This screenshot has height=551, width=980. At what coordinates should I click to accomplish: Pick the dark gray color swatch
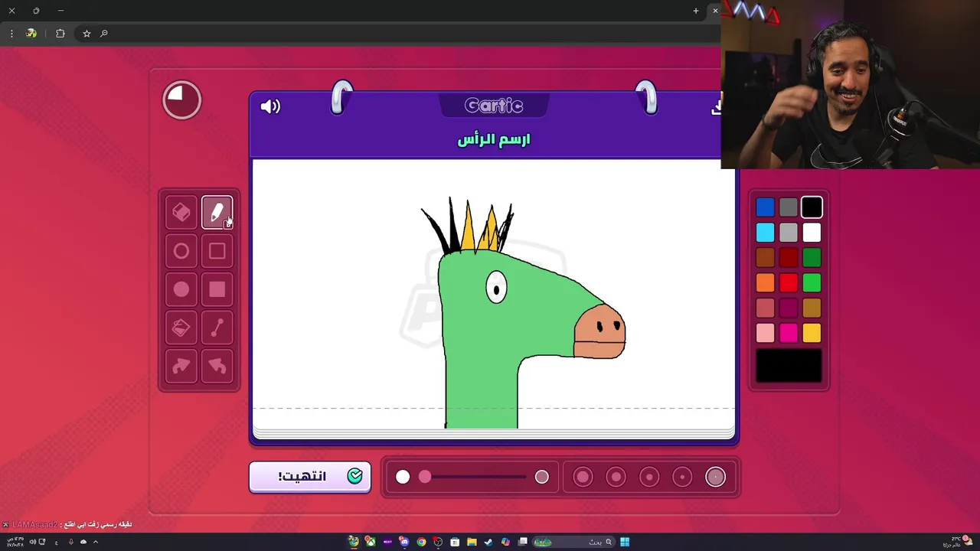(789, 207)
